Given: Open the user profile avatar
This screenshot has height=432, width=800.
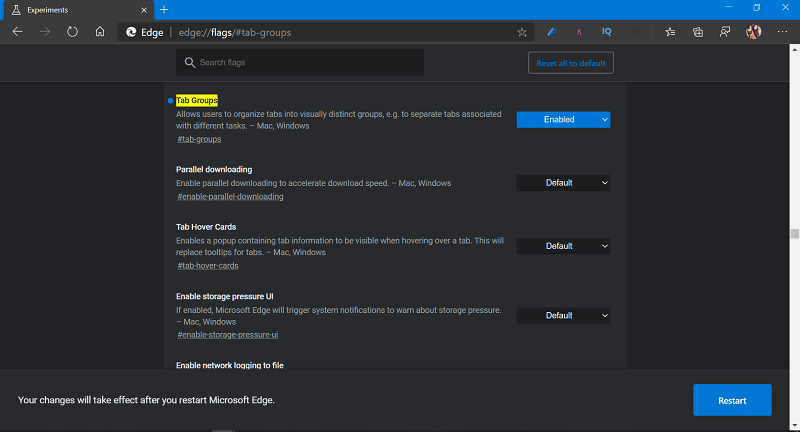Looking at the screenshot, I should [x=753, y=32].
